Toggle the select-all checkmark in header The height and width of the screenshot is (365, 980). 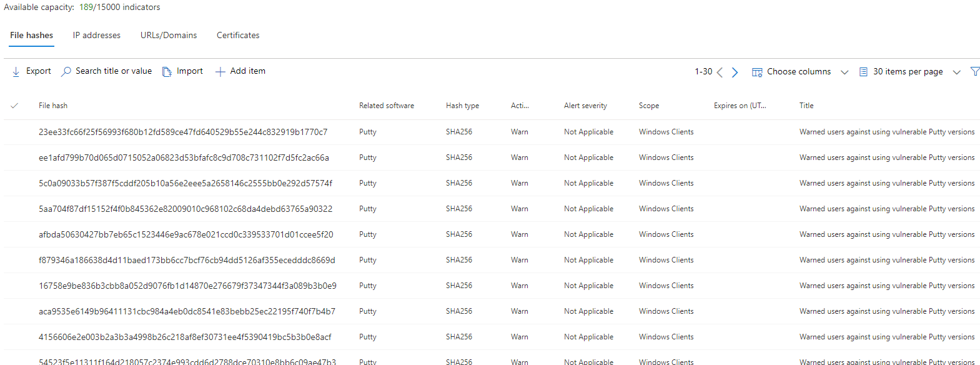click(14, 106)
